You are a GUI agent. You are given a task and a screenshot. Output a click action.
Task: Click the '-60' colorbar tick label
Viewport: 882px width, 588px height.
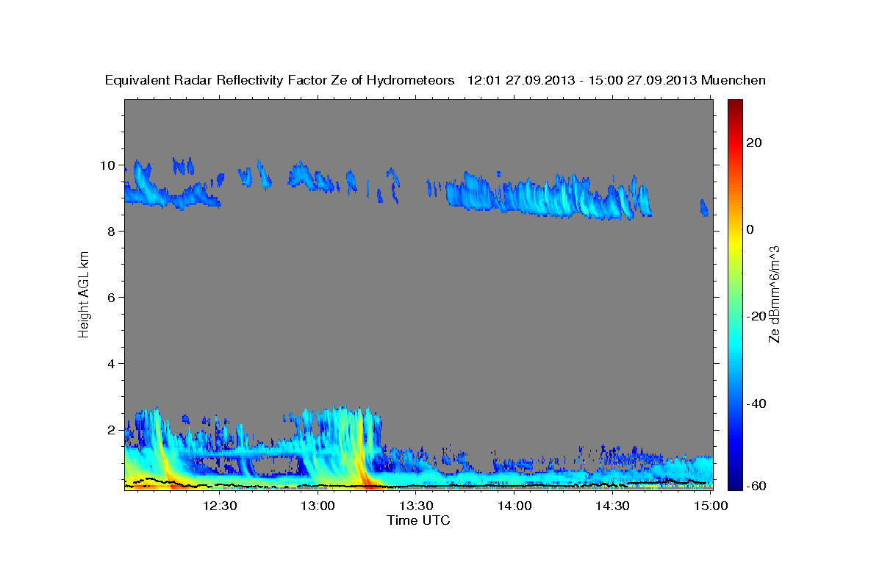coord(755,485)
